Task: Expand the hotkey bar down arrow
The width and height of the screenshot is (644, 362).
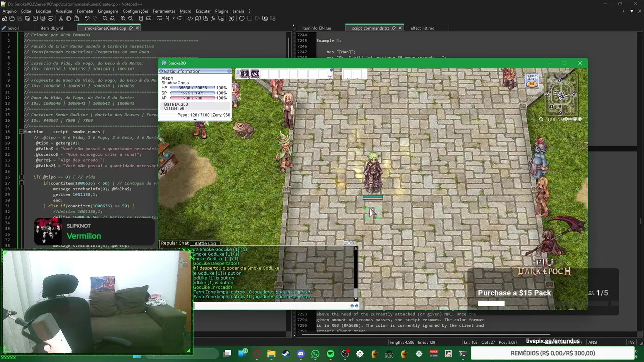Action: (x=330, y=77)
